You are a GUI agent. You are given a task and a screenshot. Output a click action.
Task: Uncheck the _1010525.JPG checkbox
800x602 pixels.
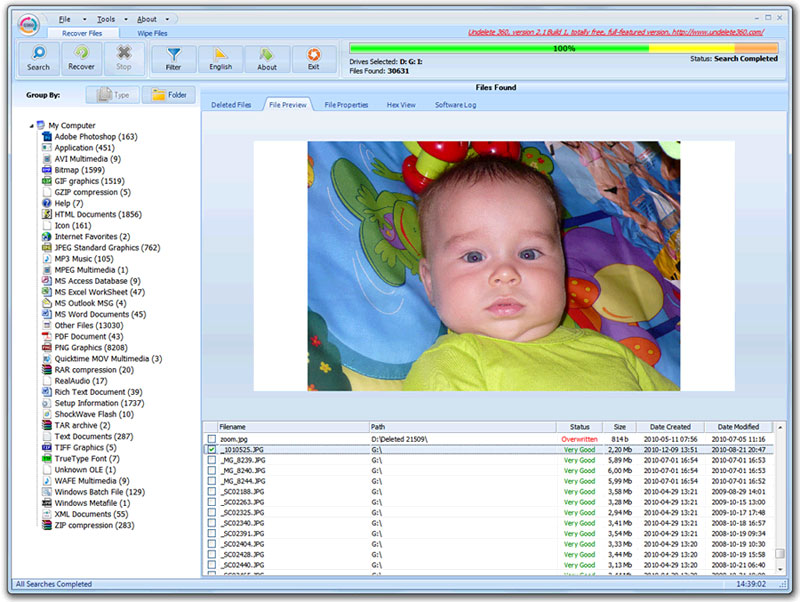coord(210,447)
